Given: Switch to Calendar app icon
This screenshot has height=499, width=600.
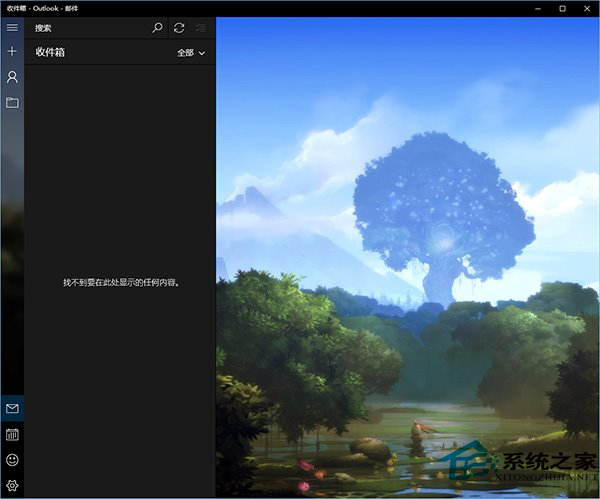Looking at the screenshot, I should click(12, 434).
